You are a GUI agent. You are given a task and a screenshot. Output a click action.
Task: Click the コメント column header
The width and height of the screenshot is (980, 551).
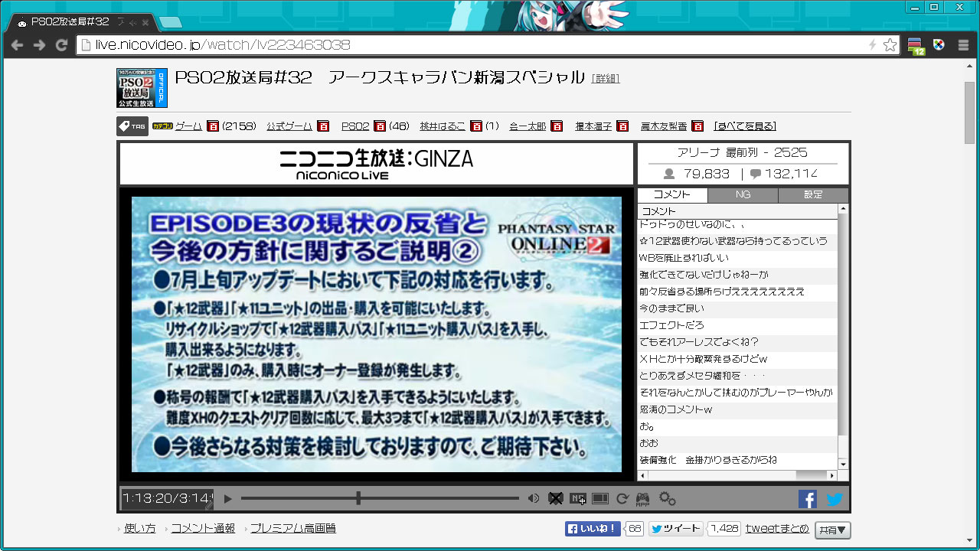(x=738, y=210)
